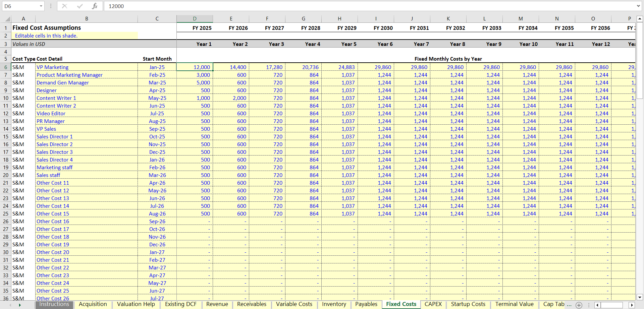Click the Insert Function (fx) icon

95,6
